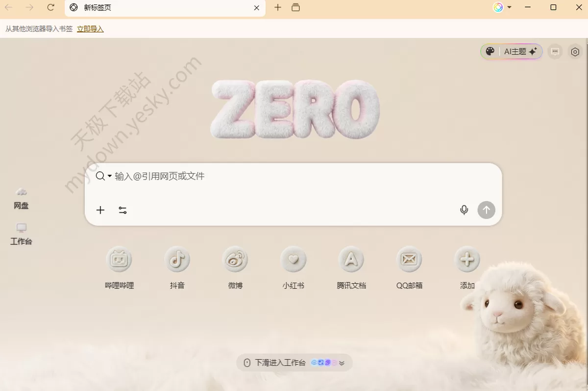
Task: Click the colorful profile avatar icon
Action: [498, 7]
